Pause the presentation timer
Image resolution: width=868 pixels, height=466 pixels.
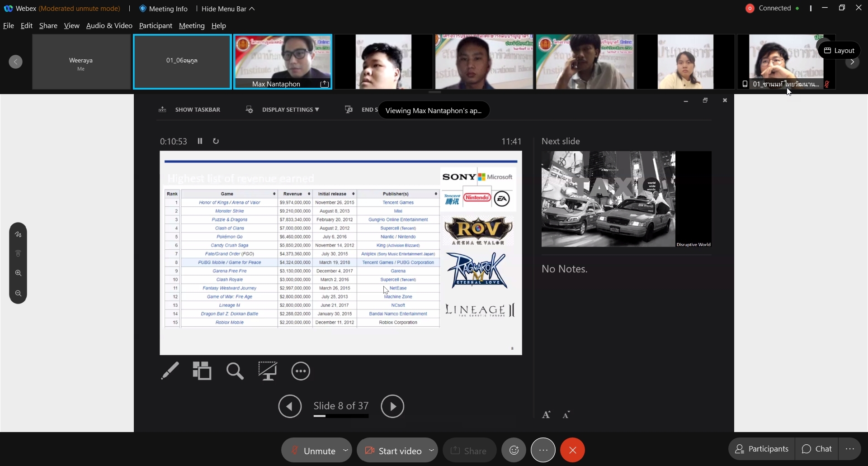200,141
